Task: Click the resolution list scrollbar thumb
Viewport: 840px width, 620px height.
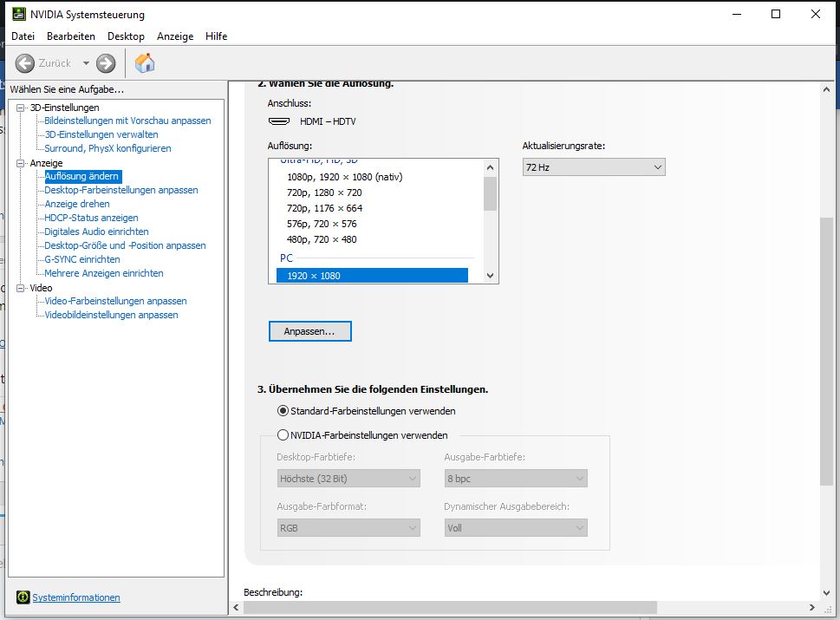Action: coord(490,193)
